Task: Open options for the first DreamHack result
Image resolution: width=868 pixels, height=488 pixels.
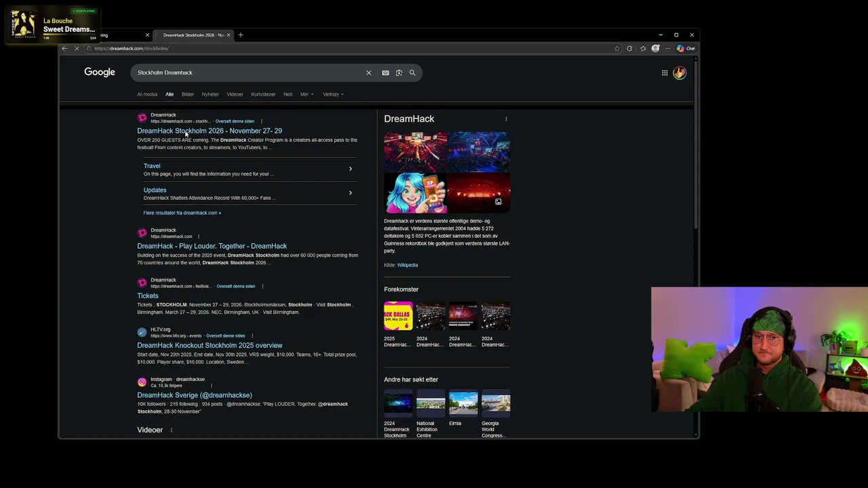Action: coord(261,121)
